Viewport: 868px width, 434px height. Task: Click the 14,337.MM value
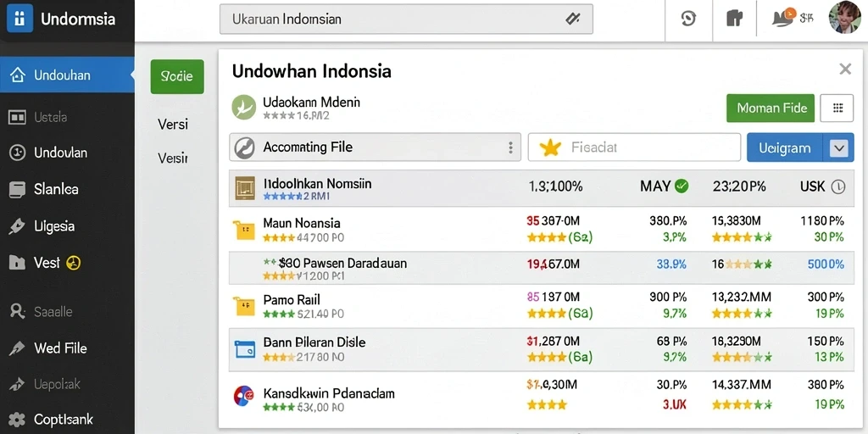(x=739, y=384)
